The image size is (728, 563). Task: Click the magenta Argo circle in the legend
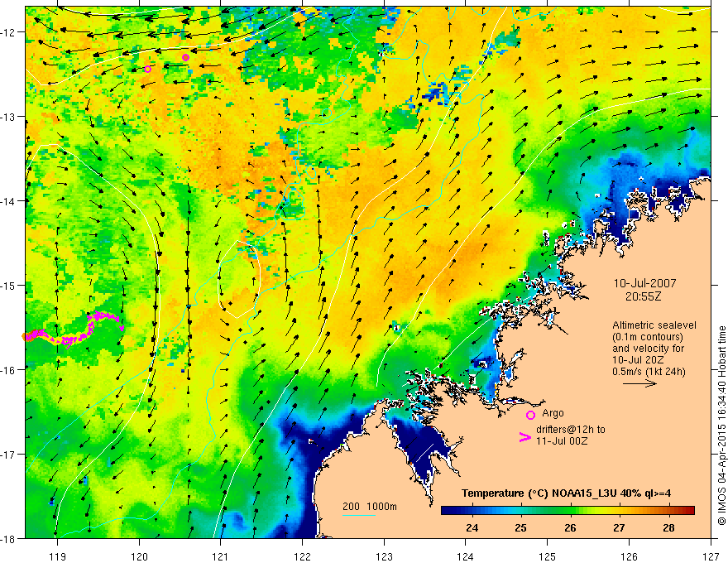point(530,415)
